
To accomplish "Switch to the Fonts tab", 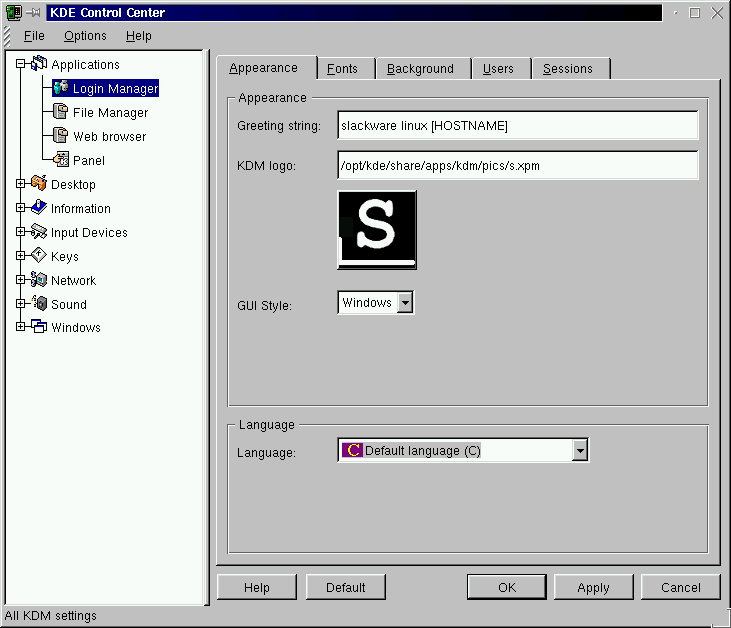I will [346, 69].
